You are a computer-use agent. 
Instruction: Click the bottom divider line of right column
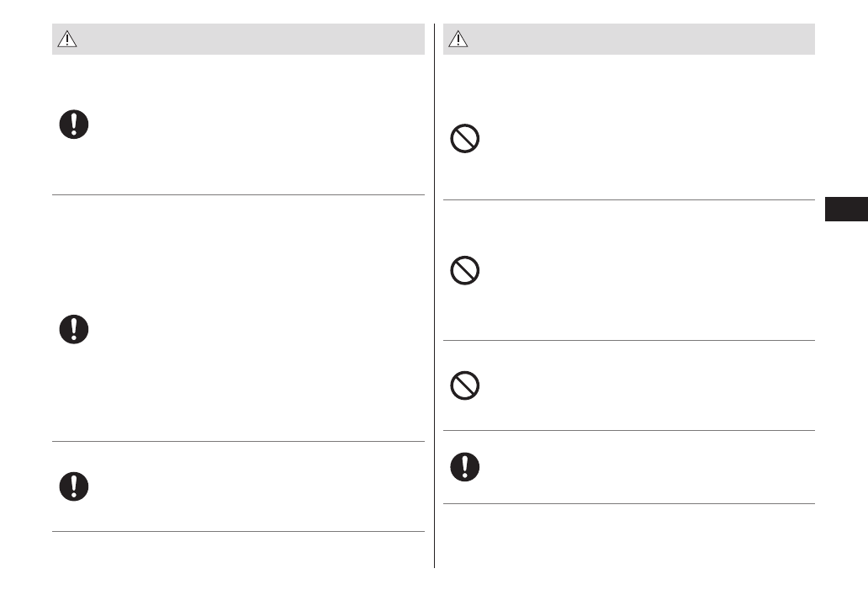(x=629, y=504)
